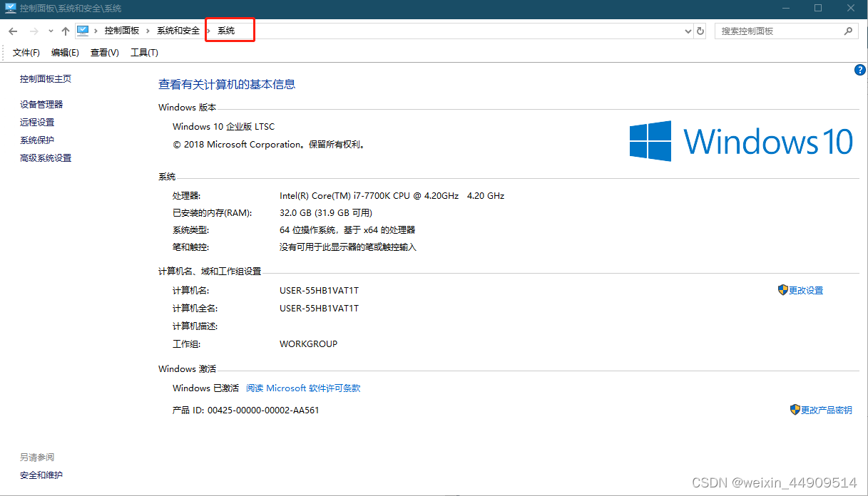
Task: Maximize the window
Action: pos(818,8)
